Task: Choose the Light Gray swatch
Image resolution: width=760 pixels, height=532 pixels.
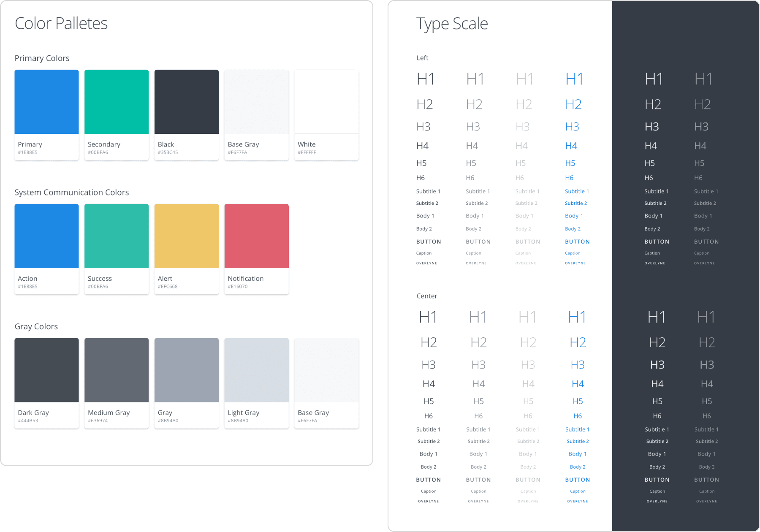Action: coord(257,370)
